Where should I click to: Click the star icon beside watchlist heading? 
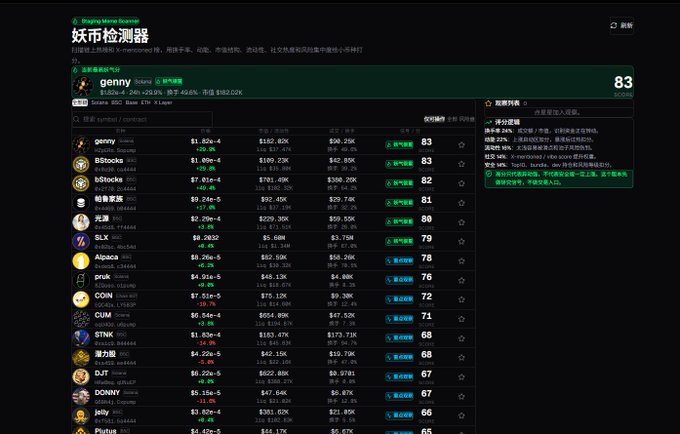488,103
